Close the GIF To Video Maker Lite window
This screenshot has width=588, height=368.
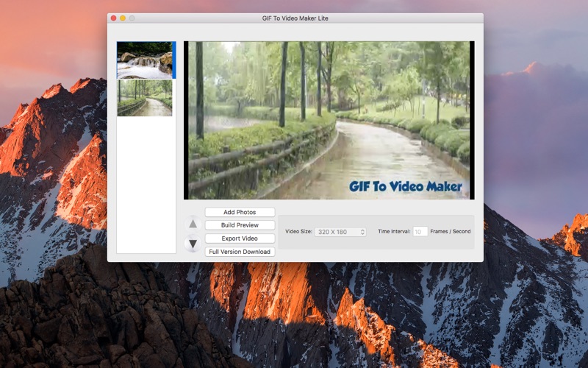tap(113, 18)
